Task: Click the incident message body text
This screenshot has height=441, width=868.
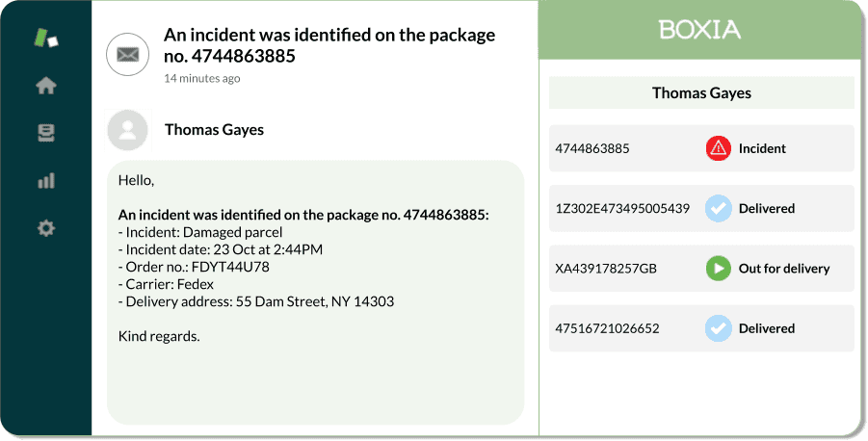Action: tap(303, 258)
